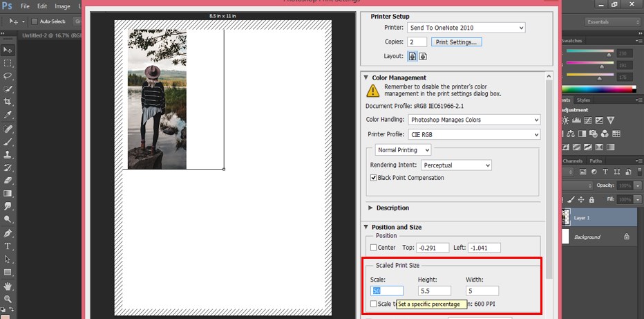Open the Edit menu
This screenshot has height=319, width=644.
point(42,7)
